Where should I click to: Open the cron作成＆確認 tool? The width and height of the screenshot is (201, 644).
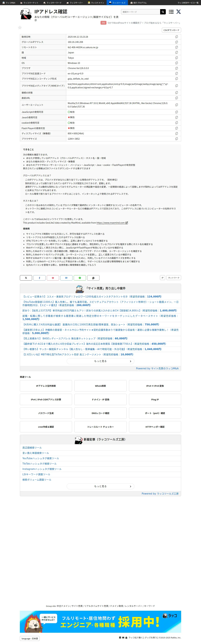(46, 427)
